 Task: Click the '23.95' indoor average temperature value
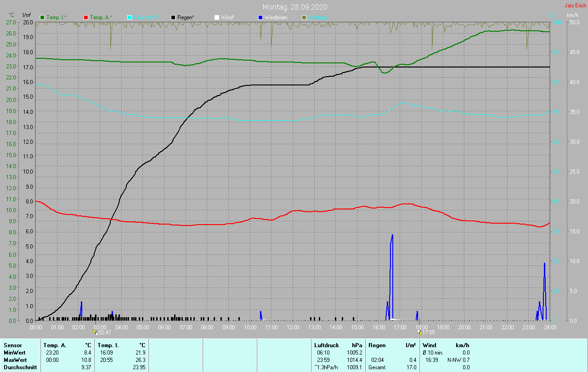(x=139, y=367)
